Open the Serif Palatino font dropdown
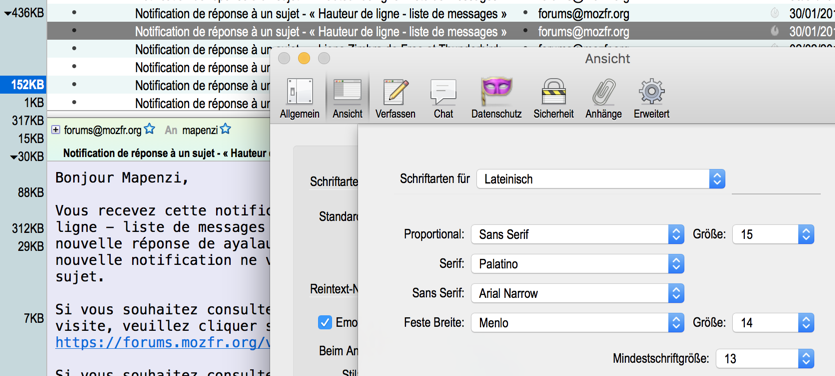This screenshot has height=376, width=835. (x=578, y=264)
